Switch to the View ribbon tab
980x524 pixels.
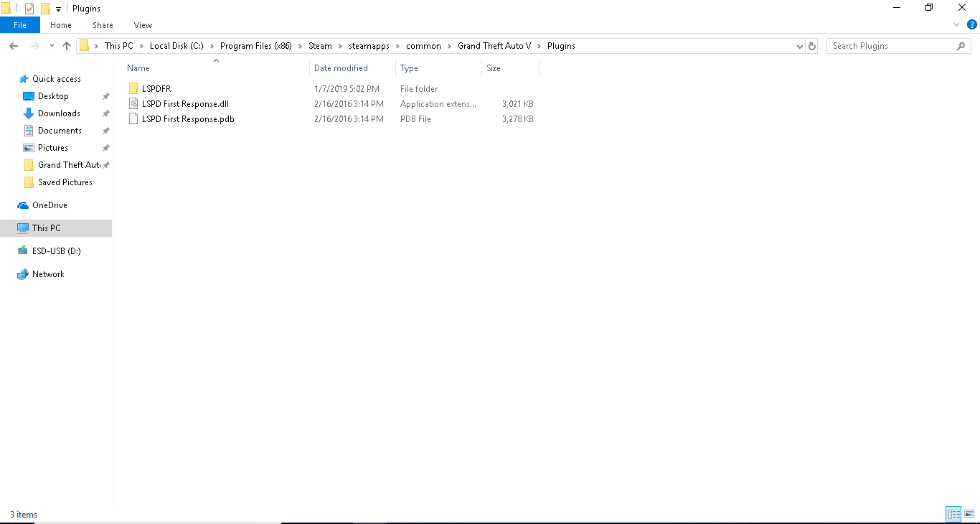(x=143, y=25)
